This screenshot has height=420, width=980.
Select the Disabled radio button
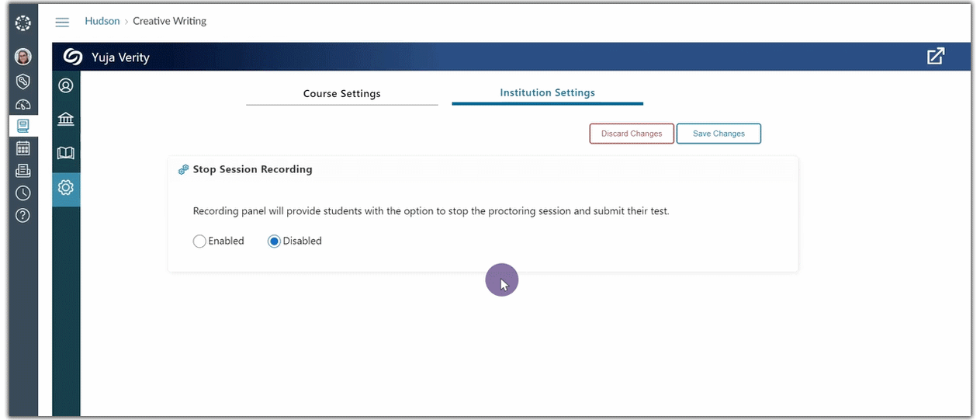(x=274, y=241)
